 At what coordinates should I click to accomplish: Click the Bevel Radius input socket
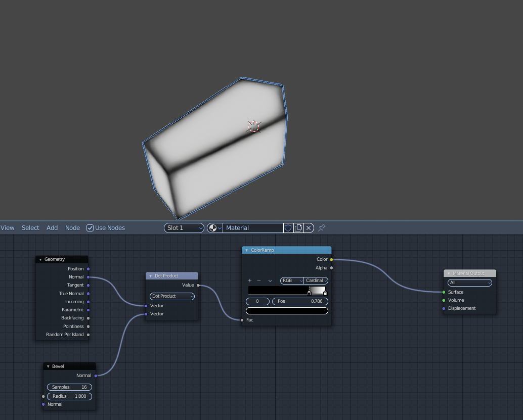[x=43, y=396]
